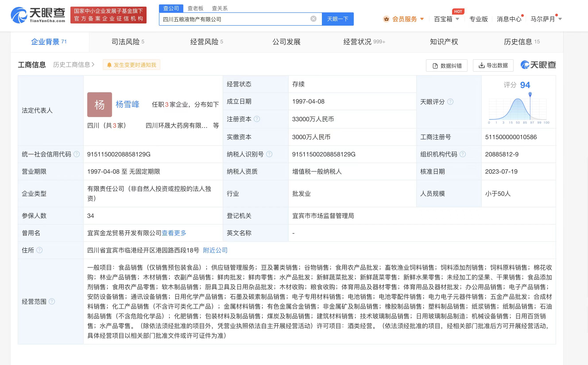588x365 pixels.
Task: Open 历史工商信息 link
Action: (x=74, y=65)
